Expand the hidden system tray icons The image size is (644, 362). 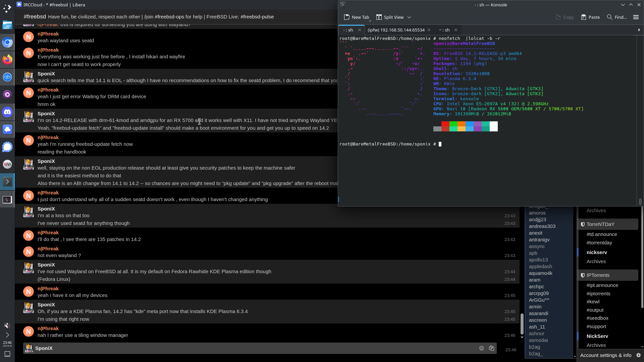coord(7,335)
